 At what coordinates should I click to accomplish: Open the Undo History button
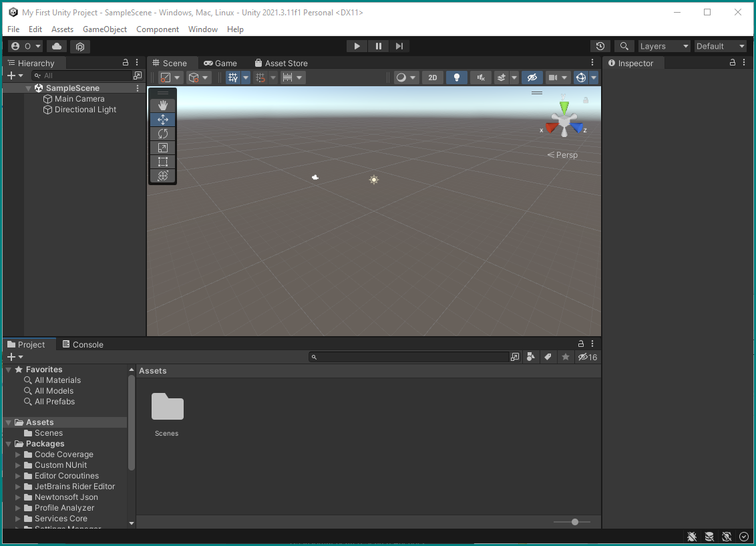(600, 46)
